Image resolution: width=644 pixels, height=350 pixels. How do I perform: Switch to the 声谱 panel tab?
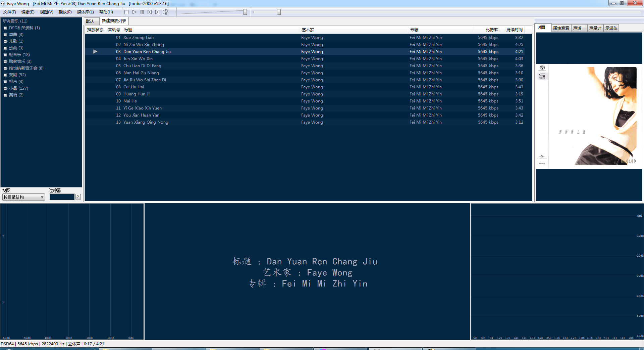(577, 28)
